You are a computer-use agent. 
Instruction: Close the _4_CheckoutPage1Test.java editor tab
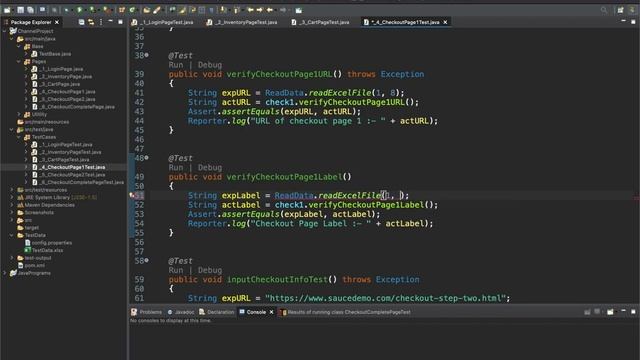[x=445, y=22]
